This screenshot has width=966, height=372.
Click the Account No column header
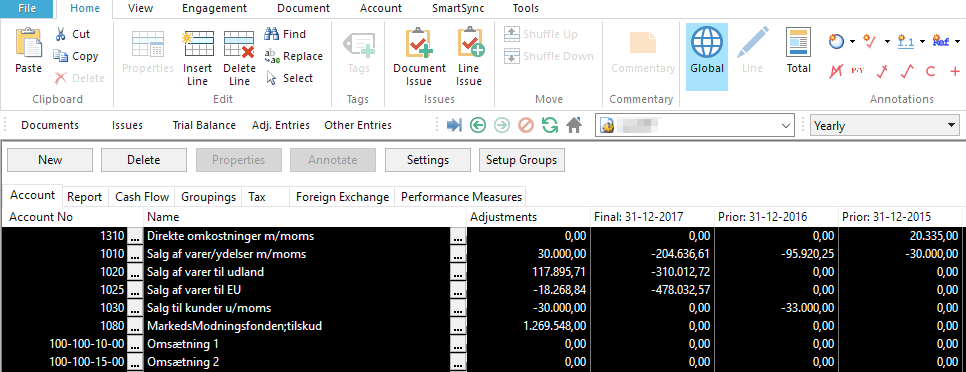pyautogui.click(x=73, y=217)
